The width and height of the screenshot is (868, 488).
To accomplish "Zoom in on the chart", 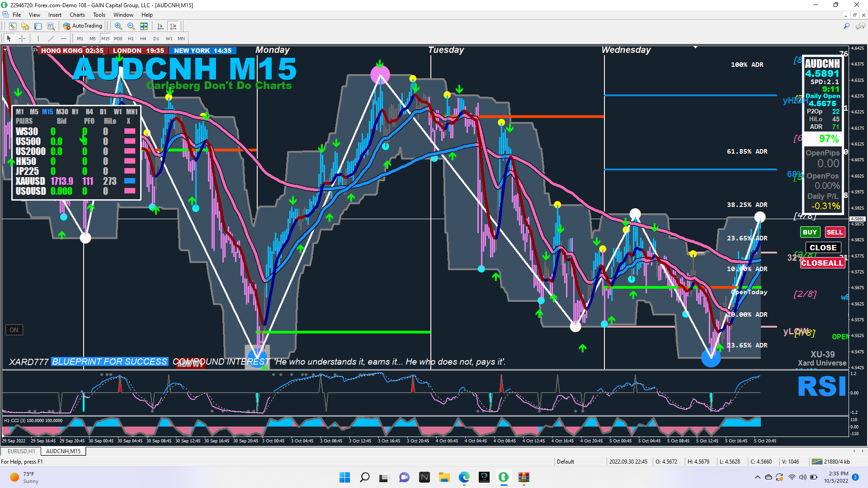I will (118, 26).
